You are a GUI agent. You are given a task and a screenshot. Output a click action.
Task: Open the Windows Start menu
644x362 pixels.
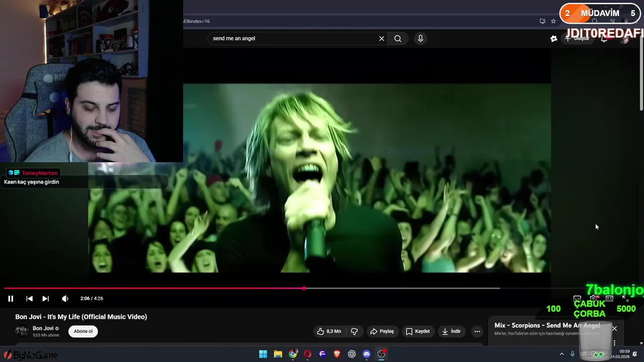click(x=263, y=354)
